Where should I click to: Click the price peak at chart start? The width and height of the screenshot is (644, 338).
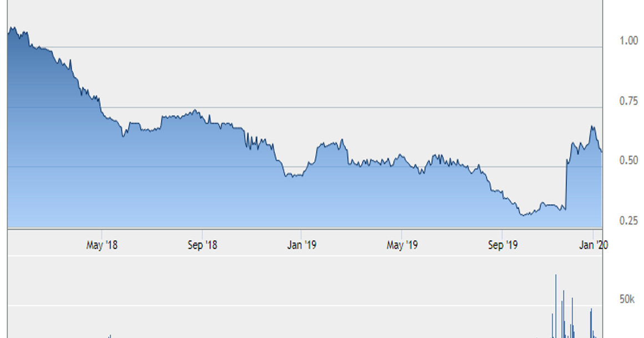click(x=12, y=28)
